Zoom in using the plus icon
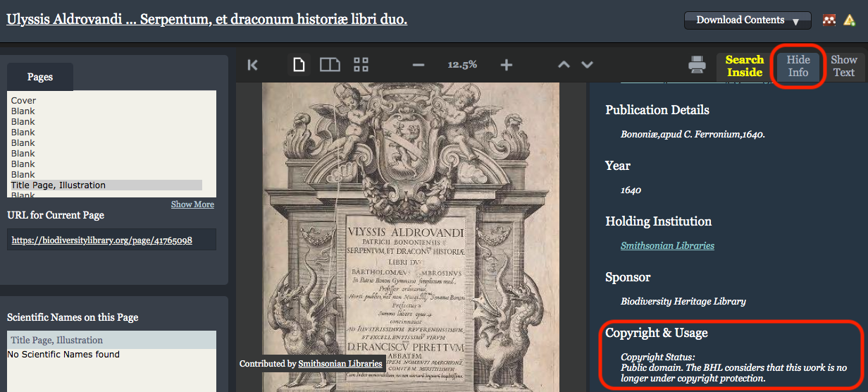This screenshot has width=868, height=392. (506, 65)
